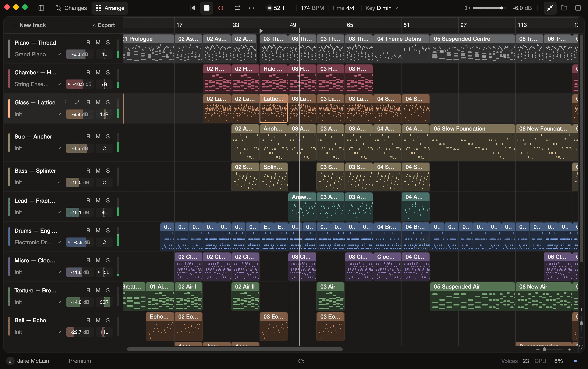Adjust Piano — Thread -6.0 dB volume
This screenshot has height=369, width=588.
tap(80, 54)
